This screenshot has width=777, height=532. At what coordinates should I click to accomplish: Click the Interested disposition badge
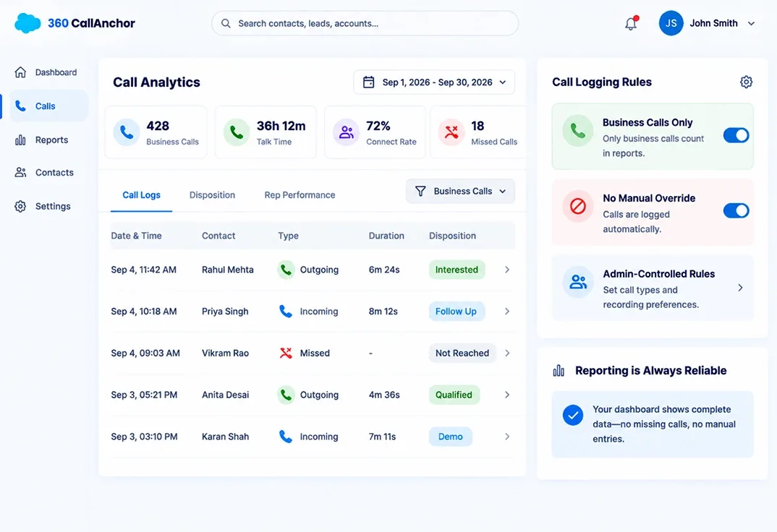click(457, 270)
